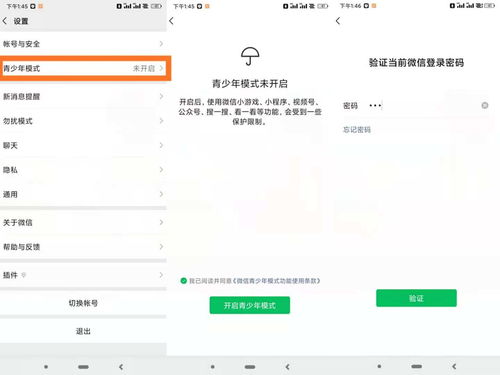This screenshot has width=500, height=375.
Task: Go back from the 验证当前微信登录密码 screen
Action: point(338,21)
